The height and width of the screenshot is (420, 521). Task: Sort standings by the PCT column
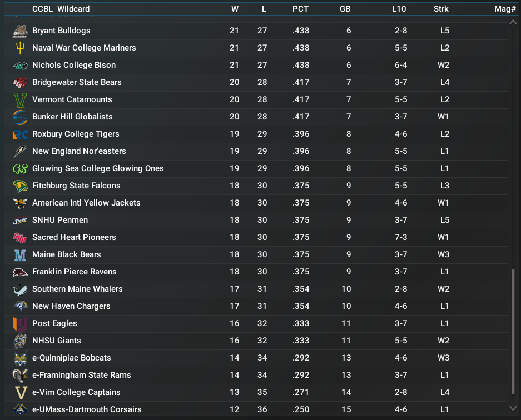(300, 9)
